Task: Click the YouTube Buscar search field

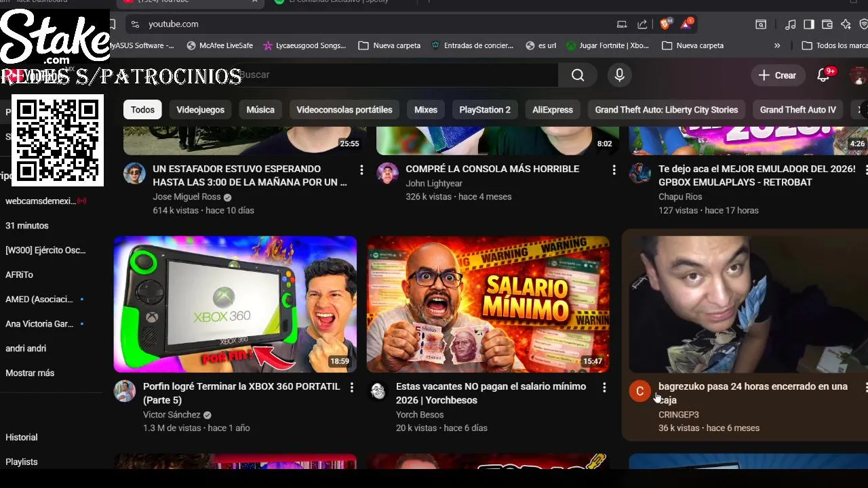Action: pyautogui.click(x=397, y=75)
